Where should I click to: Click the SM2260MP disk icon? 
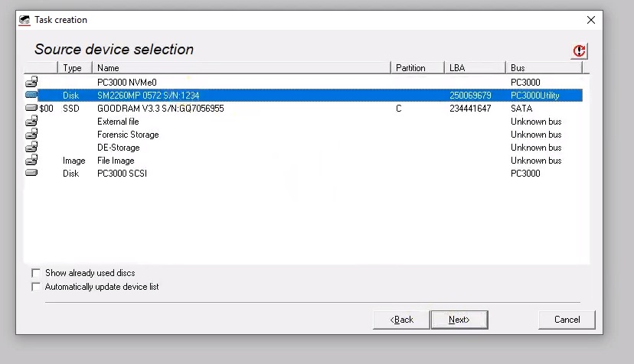pyautogui.click(x=31, y=95)
